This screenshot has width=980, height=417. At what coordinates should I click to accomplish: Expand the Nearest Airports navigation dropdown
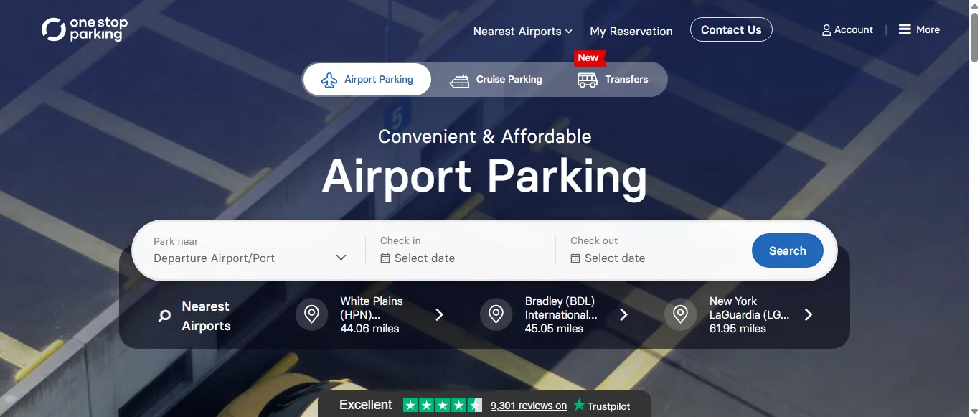click(x=522, y=31)
